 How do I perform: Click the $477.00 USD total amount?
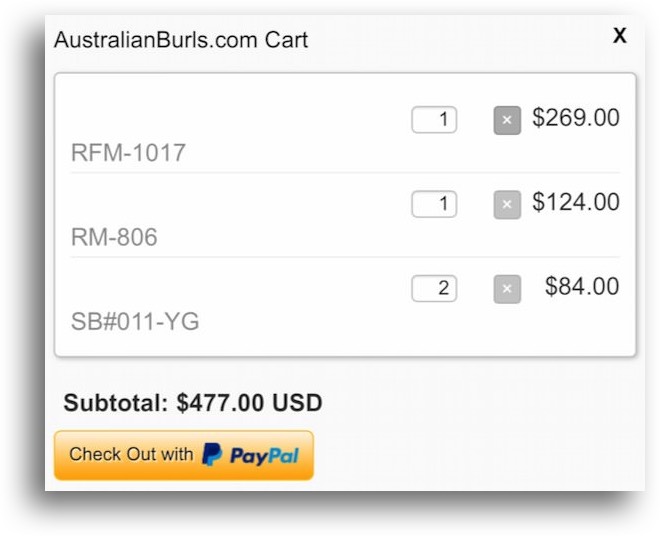(249, 403)
